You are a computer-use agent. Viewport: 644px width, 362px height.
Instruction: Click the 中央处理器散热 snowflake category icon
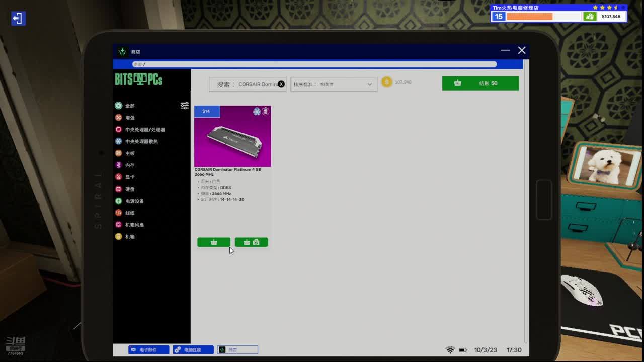click(118, 141)
